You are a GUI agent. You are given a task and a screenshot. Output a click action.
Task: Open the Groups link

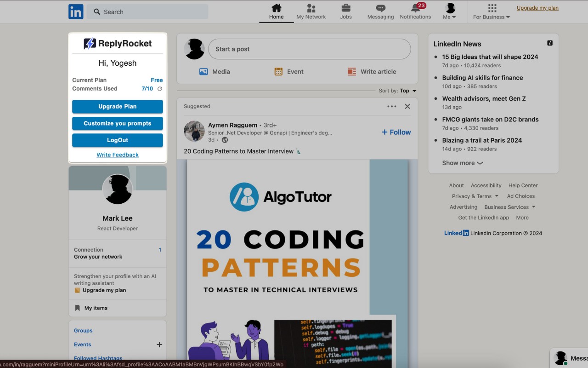tap(83, 331)
